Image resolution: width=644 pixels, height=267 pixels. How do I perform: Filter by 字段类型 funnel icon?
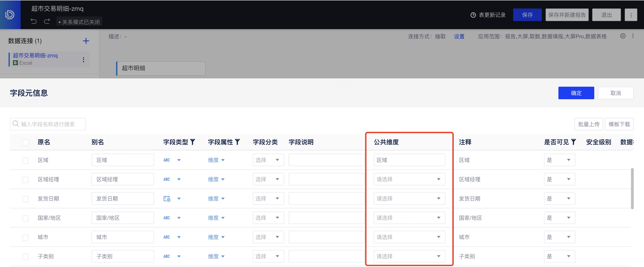coord(192,142)
